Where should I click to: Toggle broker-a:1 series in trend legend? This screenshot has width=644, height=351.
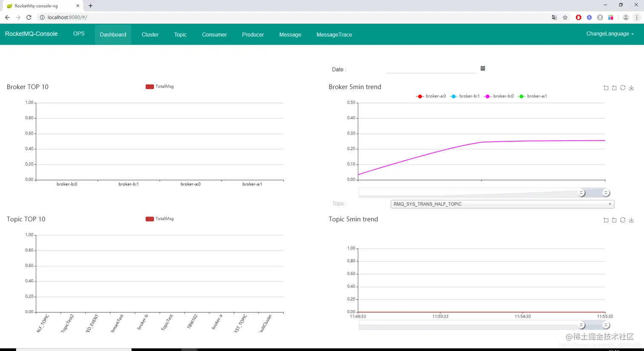(x=532, y=96)
